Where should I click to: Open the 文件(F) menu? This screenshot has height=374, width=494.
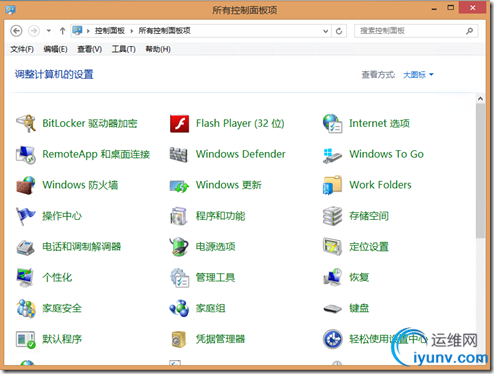tap(22, 49)
